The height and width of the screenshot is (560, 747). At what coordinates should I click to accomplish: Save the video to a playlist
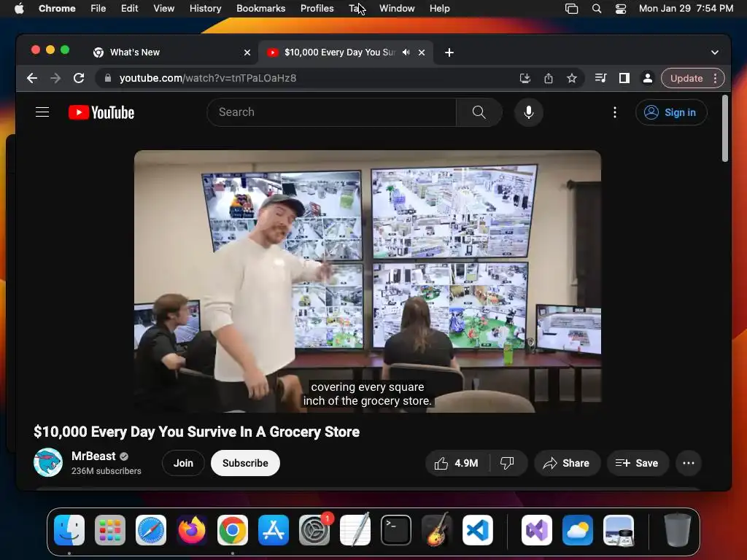pos(638,463)
